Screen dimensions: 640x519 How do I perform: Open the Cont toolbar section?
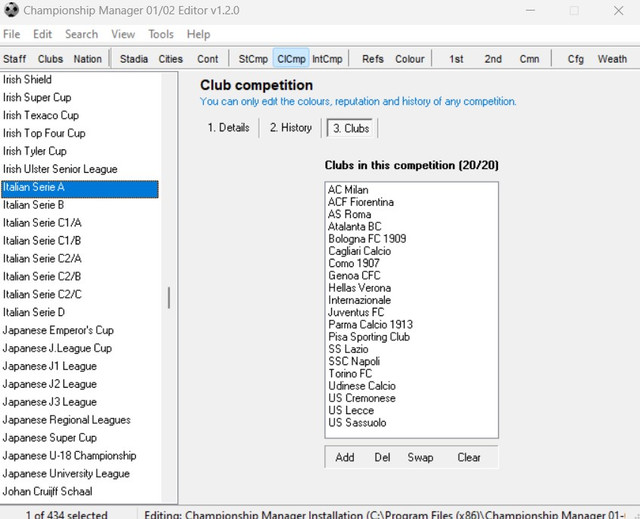208,59
